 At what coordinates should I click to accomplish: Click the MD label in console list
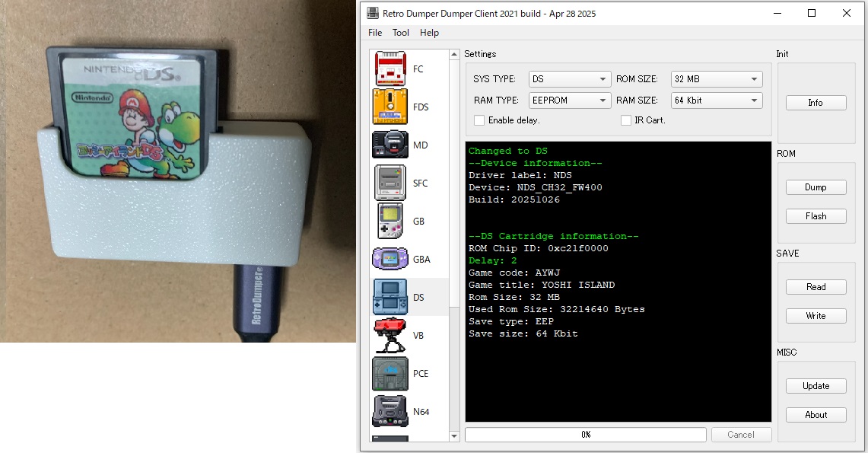tap(420, 145)
